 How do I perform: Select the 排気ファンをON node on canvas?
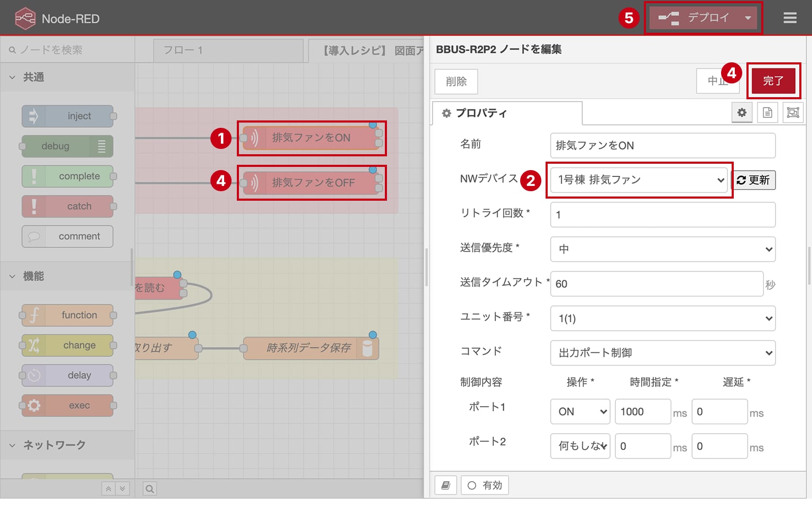point(311,138)
